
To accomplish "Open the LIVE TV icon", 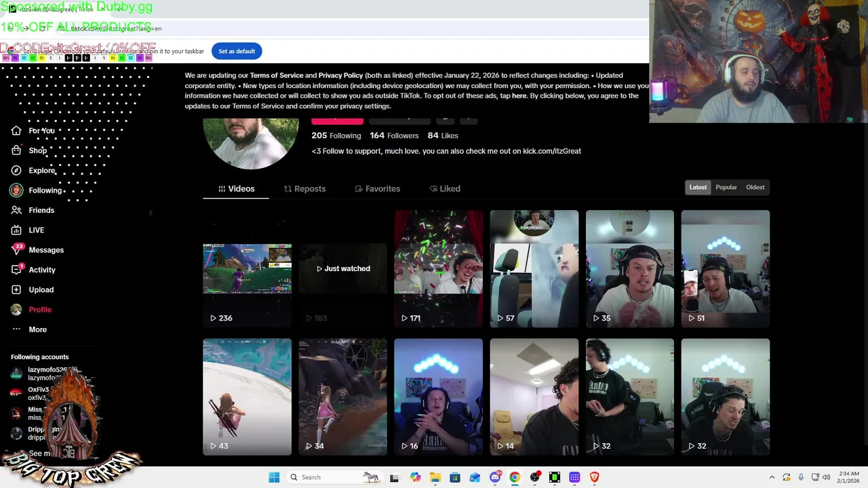I will click(x=16, y=230).
